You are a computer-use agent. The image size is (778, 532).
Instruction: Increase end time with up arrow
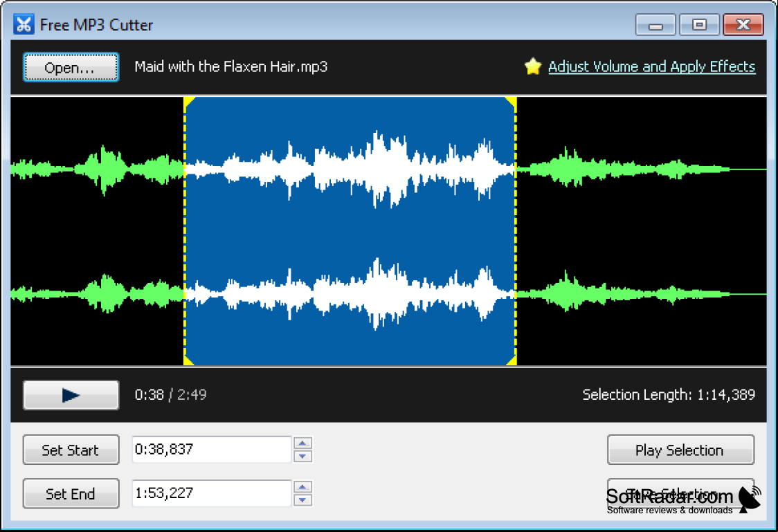click(302, 486)
